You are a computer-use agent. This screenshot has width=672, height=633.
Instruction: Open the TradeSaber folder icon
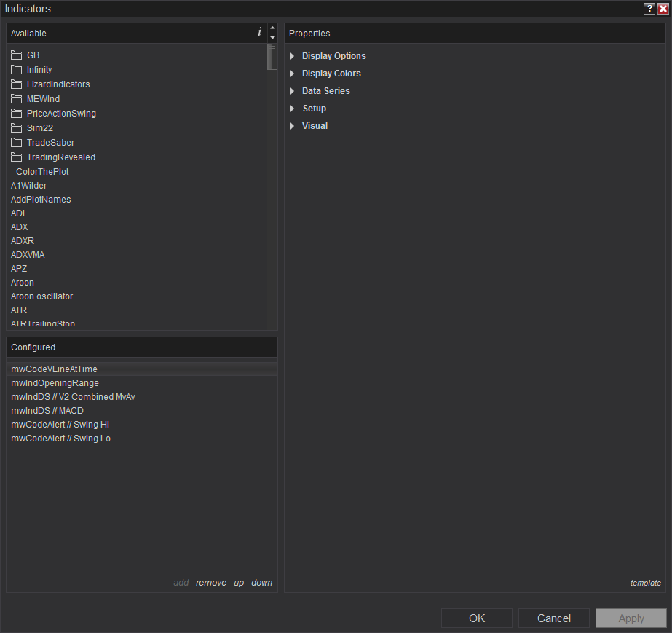(x=16, y=142)
